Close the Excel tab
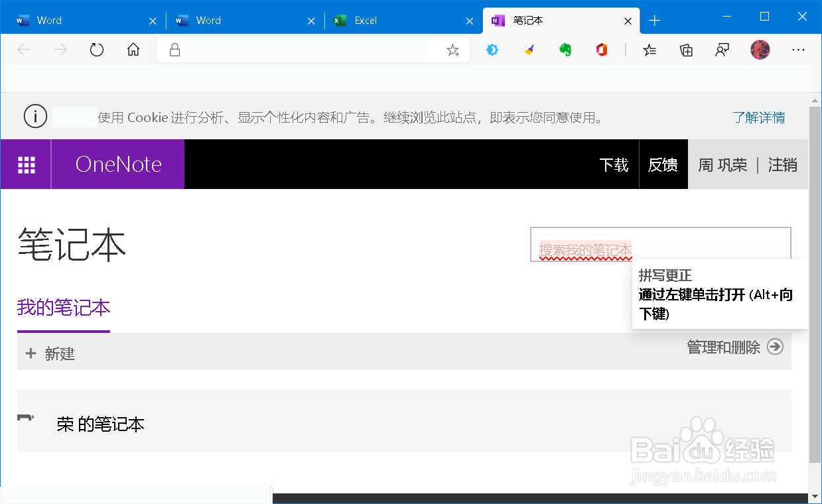Image resolution: width=822 pixels, height=504 pixels. (x=470, y=21)
